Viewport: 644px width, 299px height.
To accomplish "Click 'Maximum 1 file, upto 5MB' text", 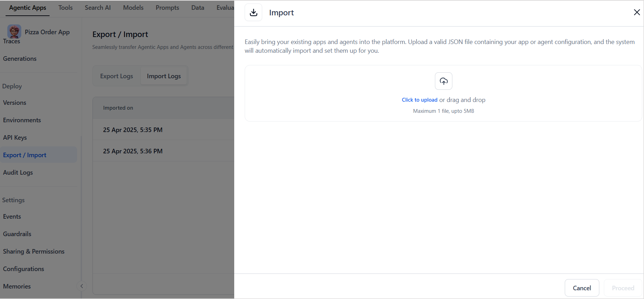I will coord(444,111).
